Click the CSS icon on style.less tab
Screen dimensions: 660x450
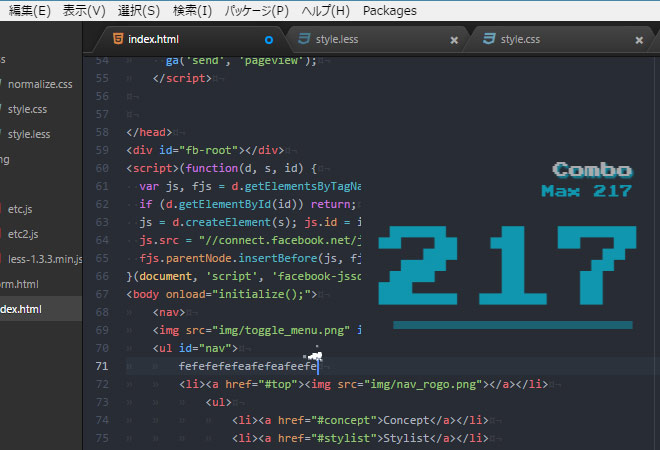coord(304,39)
